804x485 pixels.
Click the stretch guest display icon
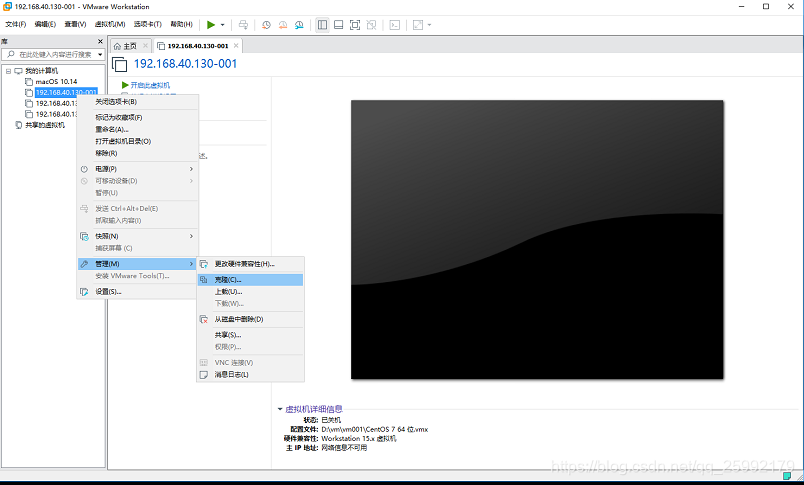point(418,25)
